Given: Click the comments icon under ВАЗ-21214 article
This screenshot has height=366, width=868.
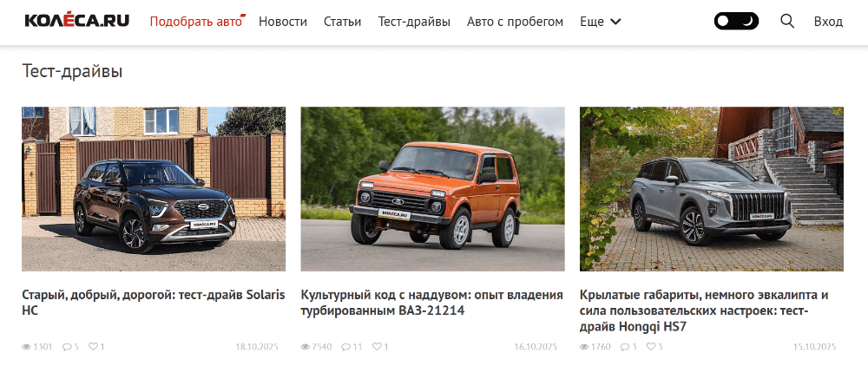Looking at the screenshot, I should click(x=345, y=347).
